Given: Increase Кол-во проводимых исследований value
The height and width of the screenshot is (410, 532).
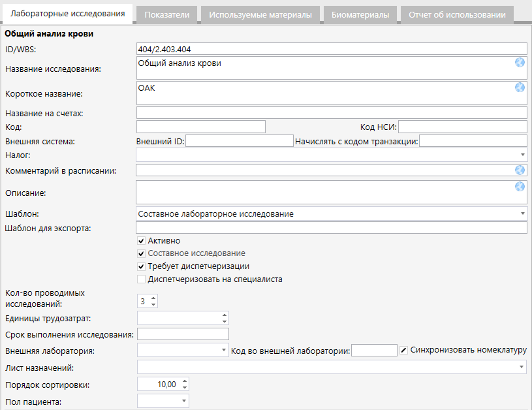Looking at the screenshot, I should 153,298.
